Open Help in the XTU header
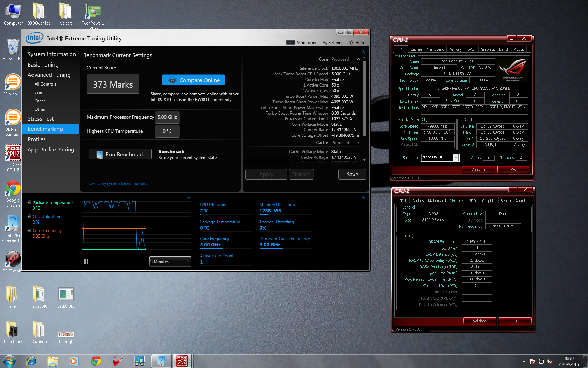Image resolution: width=588 pixels, height=368 pixels. click(356, 43)
